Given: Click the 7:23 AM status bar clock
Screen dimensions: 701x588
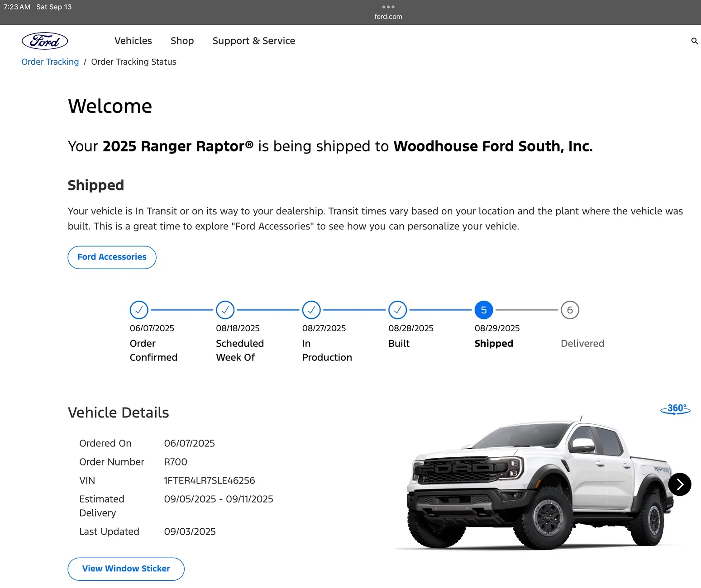Looking at the screenshot, I should click(17, 7).
